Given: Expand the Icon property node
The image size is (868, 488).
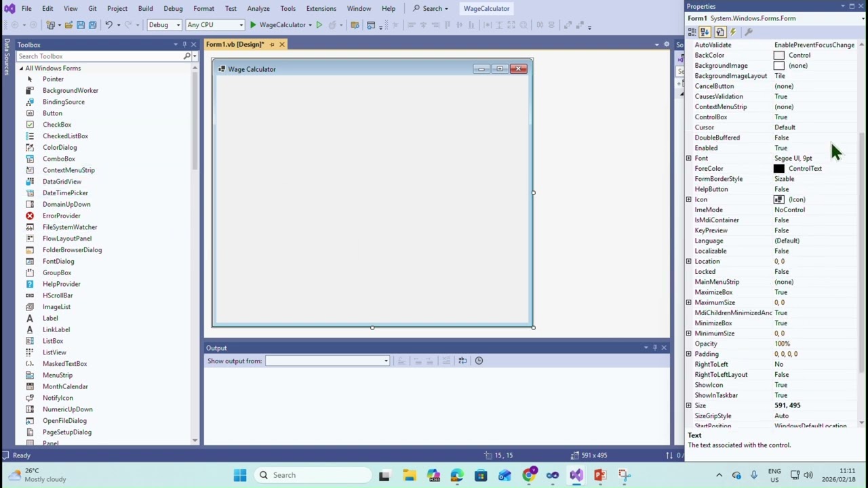Looking at the screenshot, I should (x=688, y=199).
